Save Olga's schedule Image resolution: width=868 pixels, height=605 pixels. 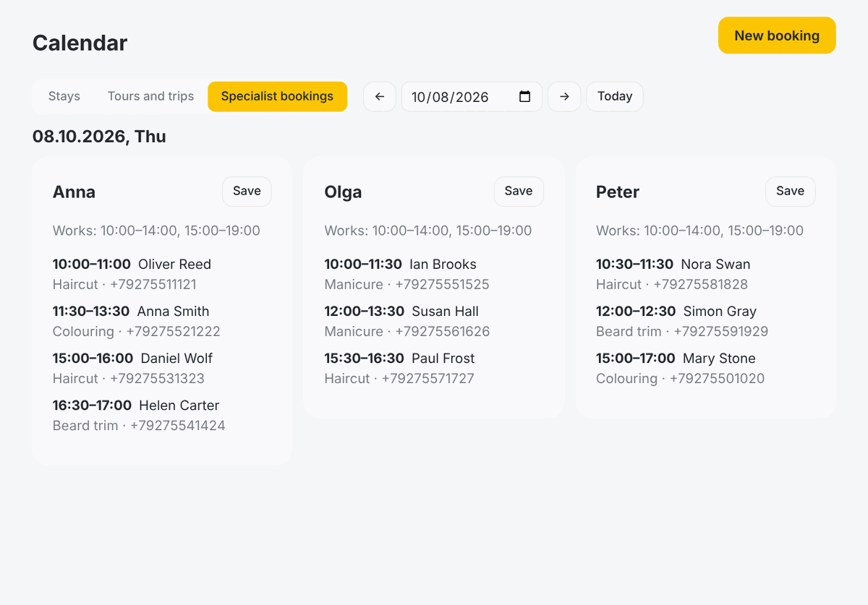[x=519, y=192]
